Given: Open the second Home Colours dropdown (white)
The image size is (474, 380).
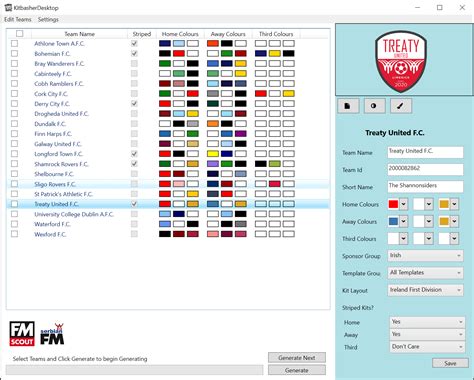Looking at the screenshot, I should tap(429, 204).
